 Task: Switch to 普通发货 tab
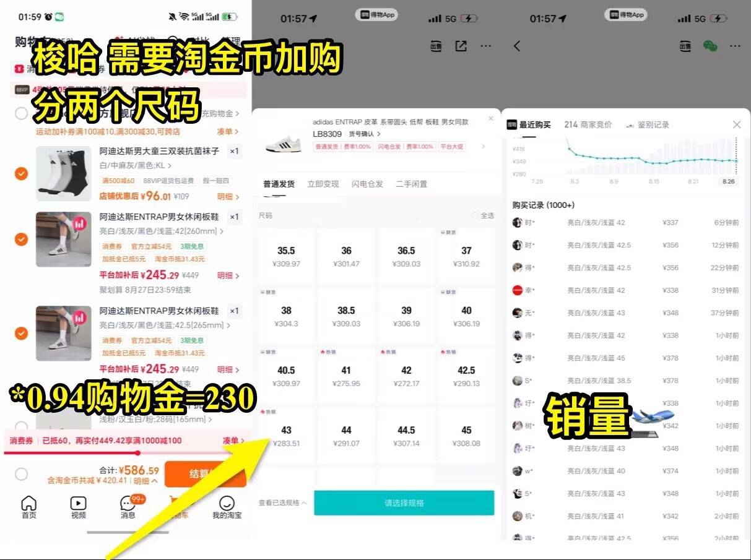tap(279, 184)
